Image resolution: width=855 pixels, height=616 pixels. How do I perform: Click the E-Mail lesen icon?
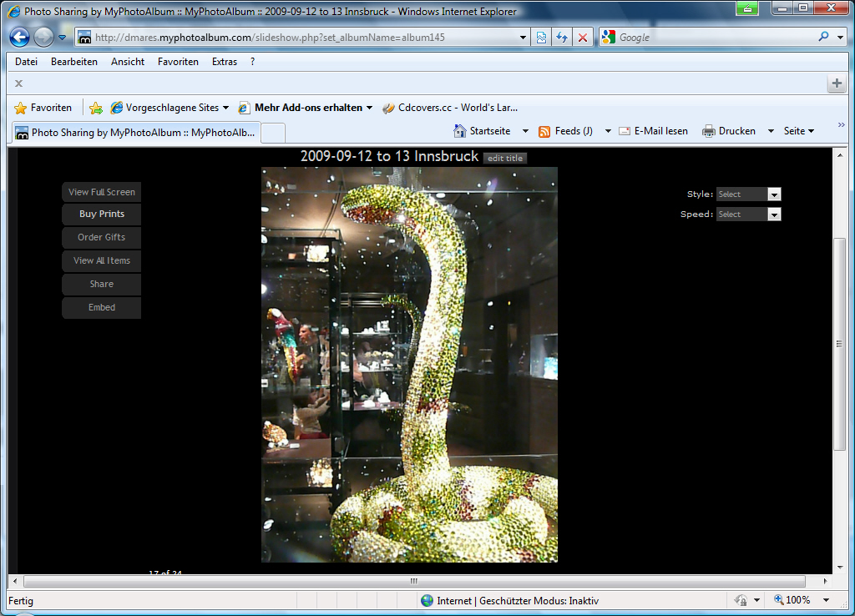[x=625, y=131]
